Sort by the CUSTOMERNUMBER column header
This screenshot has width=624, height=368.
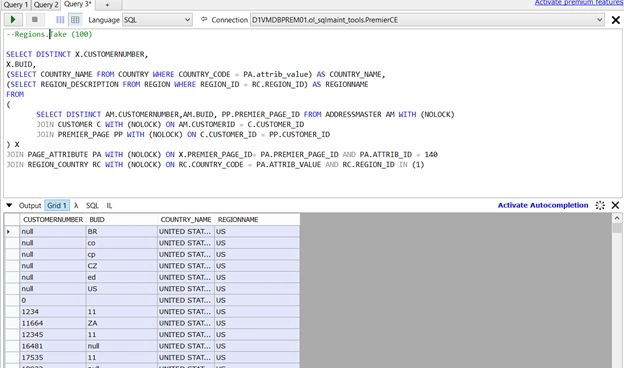pos(53,220)
